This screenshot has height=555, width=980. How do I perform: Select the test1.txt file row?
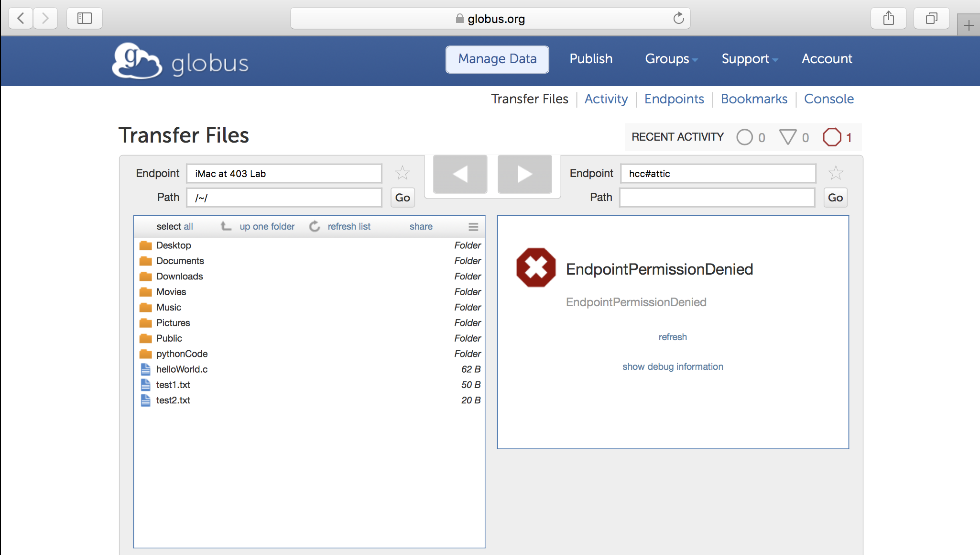pos(309,385)
